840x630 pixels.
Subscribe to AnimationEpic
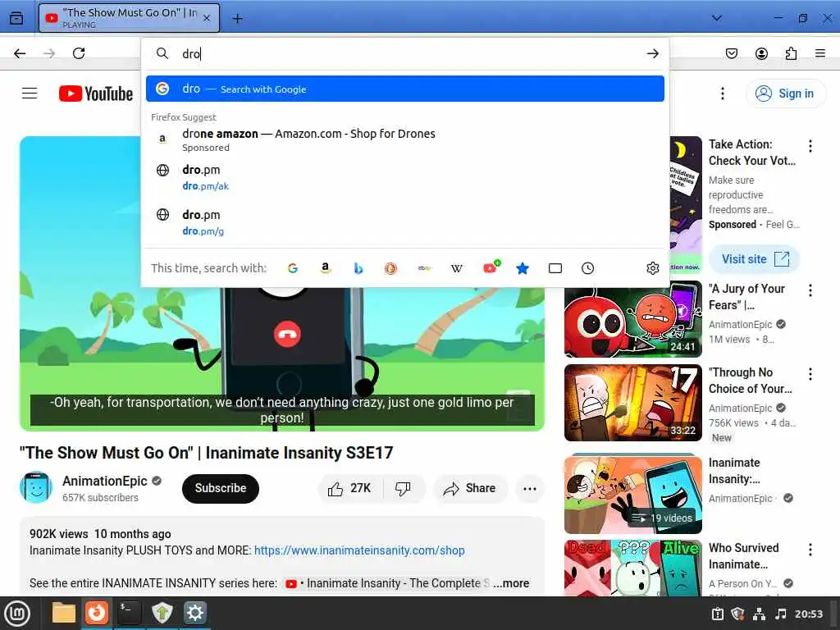pos(221,488)
